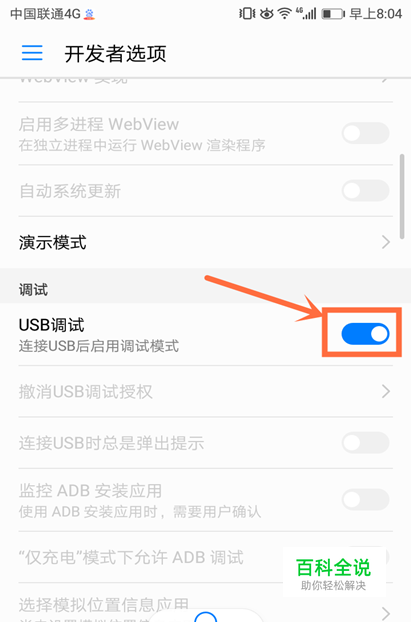
Task: Toggle 启用多进程 WebView switch
Action: tap(365, 133)
